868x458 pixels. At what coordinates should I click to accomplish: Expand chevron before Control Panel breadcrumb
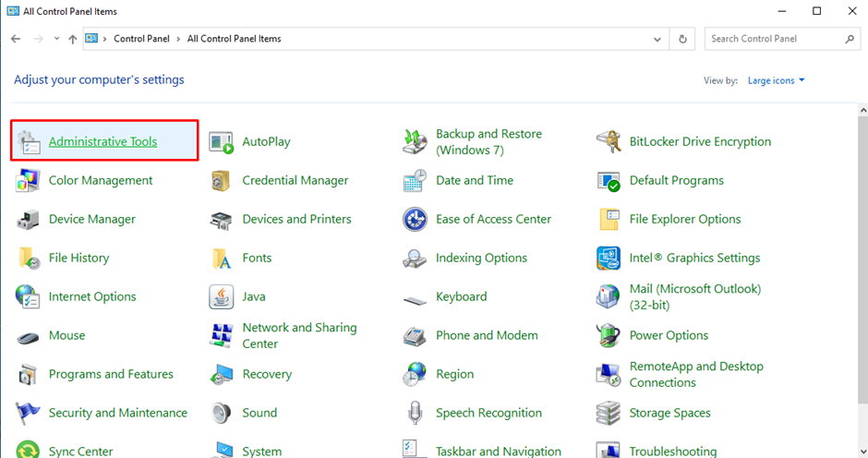click(104, 39)
